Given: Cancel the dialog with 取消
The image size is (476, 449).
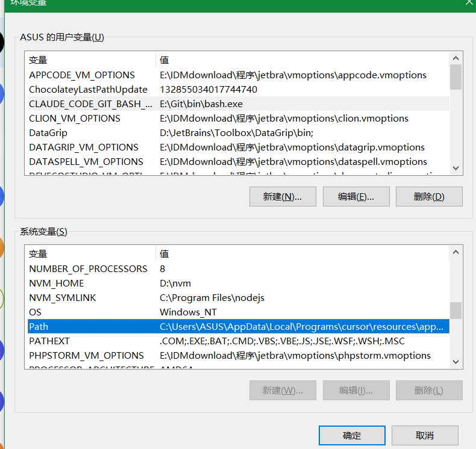Looking at the screenshot, I should point(425,436).
